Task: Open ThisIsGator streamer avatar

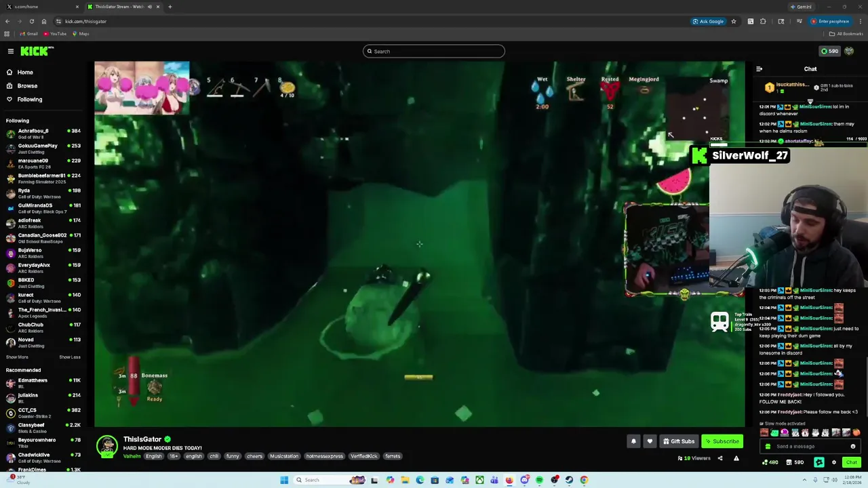Action: coord(106,446)
